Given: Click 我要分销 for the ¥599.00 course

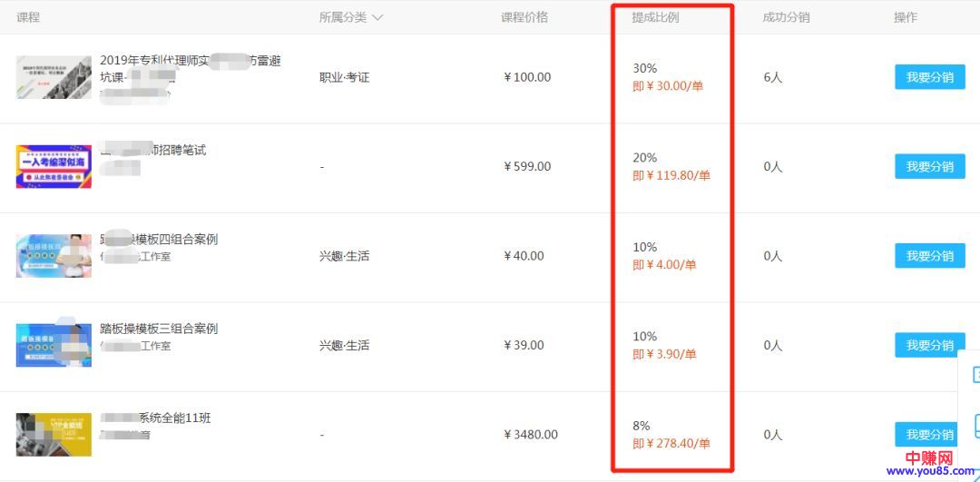Looking at the screenshot, I should click(x=929, y=166).
